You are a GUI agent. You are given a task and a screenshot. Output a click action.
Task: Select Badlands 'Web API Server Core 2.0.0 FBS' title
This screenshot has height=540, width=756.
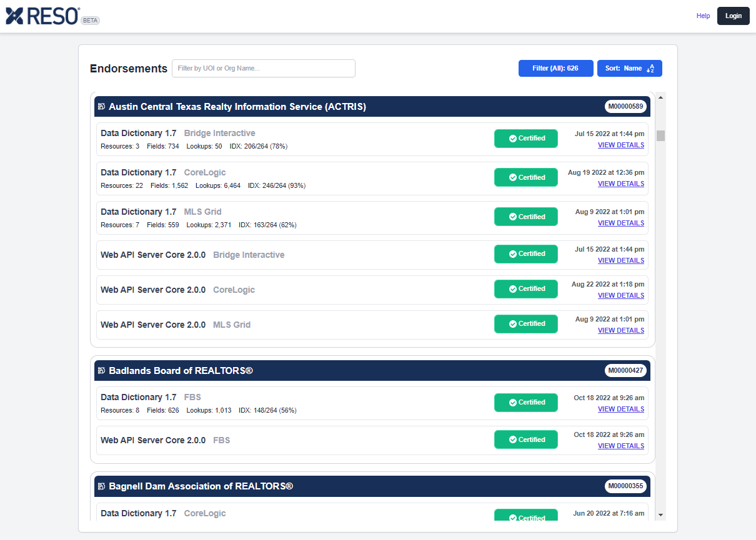point(166,440)
